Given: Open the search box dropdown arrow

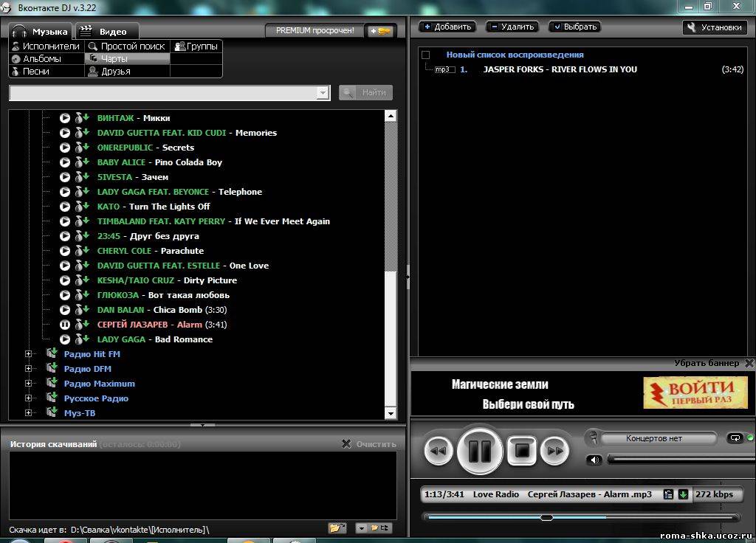Looking at the screenshot, I should point(323,92).
